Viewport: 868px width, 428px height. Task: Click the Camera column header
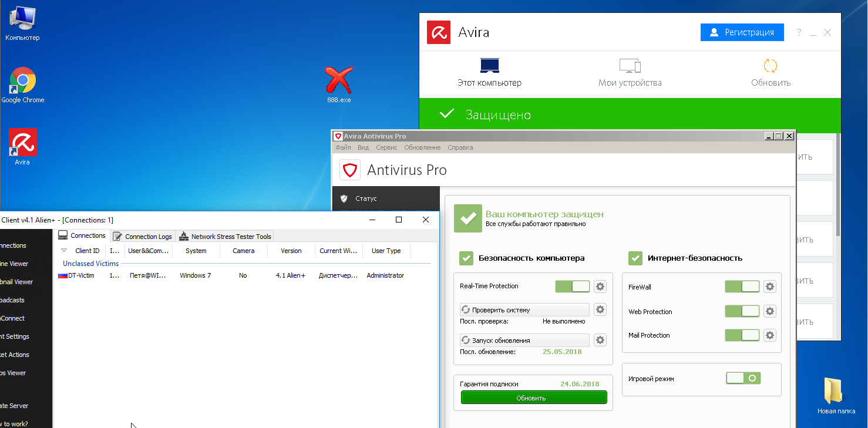pyautogui.click(x=244, y=251)
